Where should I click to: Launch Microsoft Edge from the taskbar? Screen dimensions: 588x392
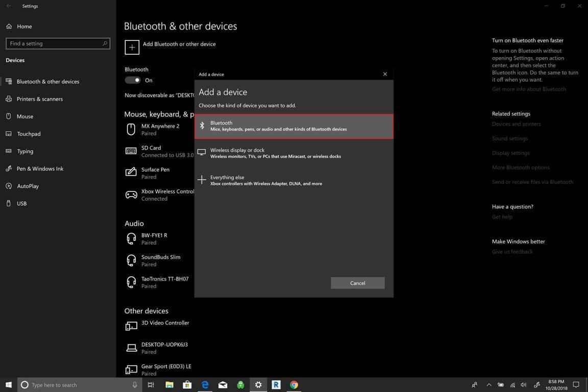pos(205,384)
